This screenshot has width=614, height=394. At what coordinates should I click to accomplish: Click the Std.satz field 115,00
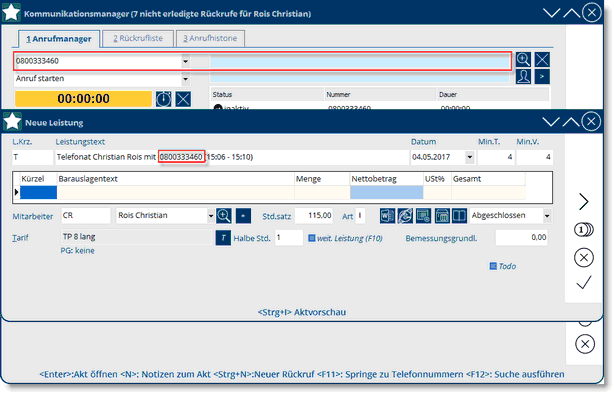314,215
